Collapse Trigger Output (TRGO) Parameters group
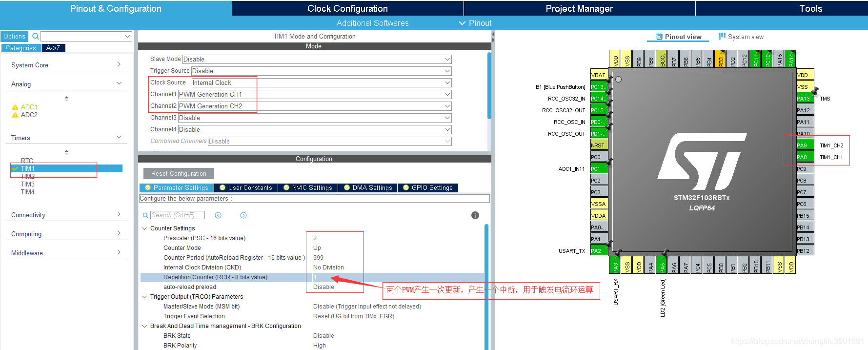Image resolution: width=868 pixels, height=350 pixels. click(144, 297)
